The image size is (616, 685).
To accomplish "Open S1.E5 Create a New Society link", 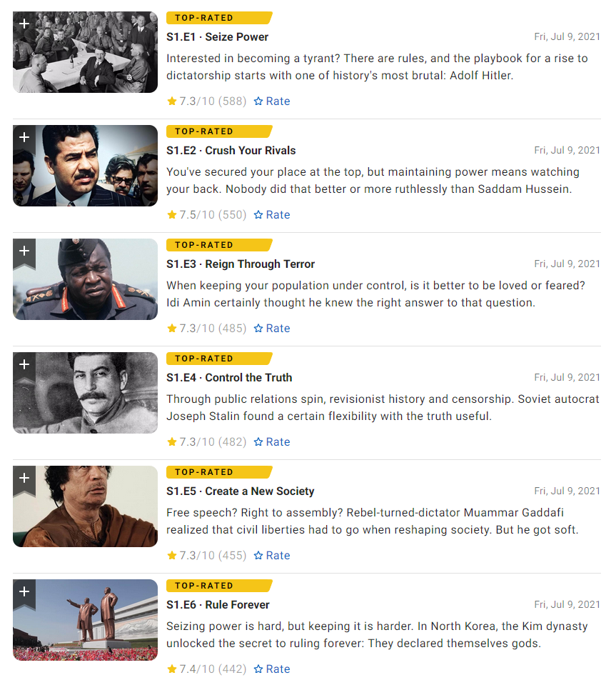I will point(240,491).
